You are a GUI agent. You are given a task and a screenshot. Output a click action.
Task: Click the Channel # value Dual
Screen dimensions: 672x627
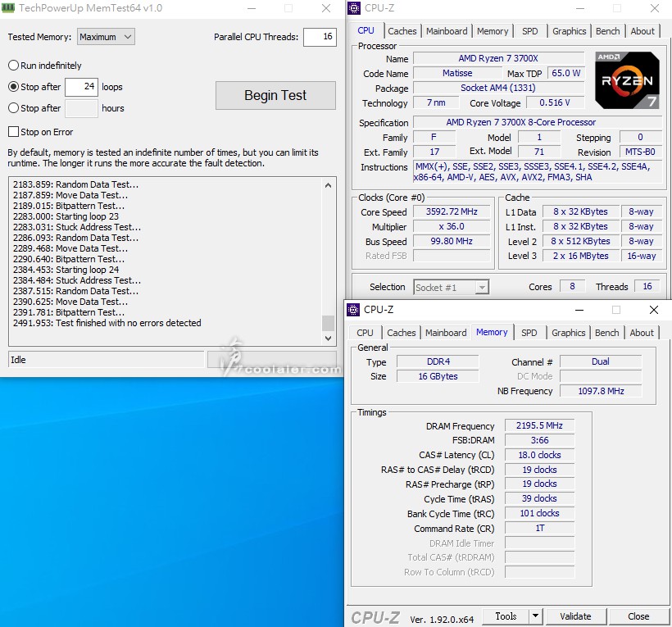601,361
